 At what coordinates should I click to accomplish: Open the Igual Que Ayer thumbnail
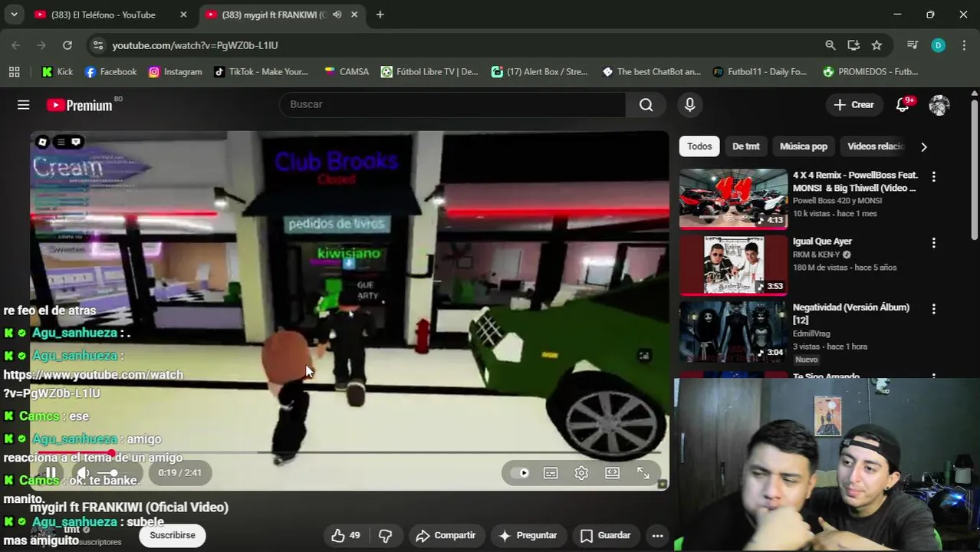coord(733,264)
